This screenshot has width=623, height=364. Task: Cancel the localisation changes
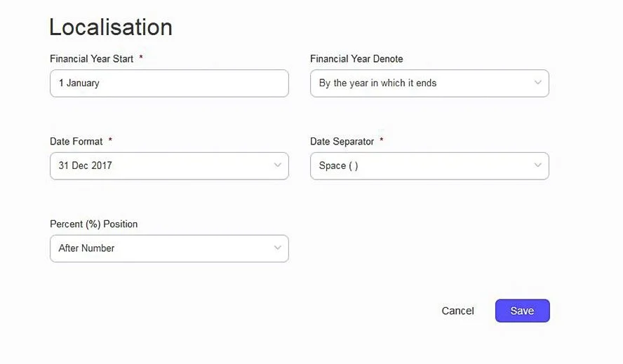click(x=457, y=311)
